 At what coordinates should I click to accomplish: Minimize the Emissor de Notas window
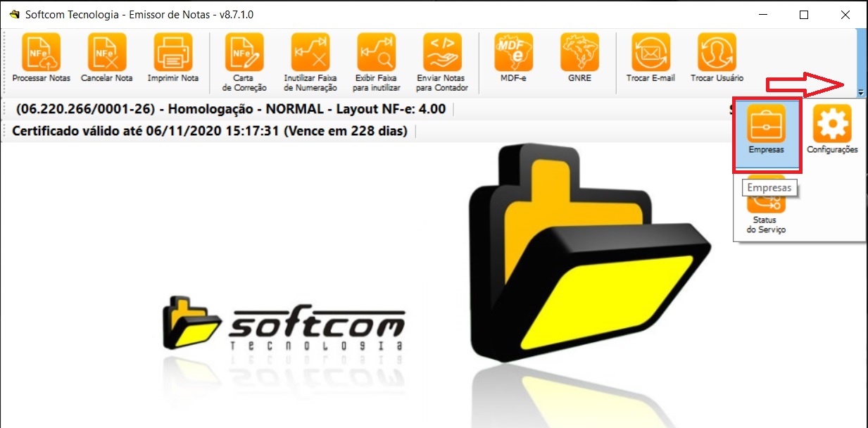pyautogui.click(x=762, y=15)
